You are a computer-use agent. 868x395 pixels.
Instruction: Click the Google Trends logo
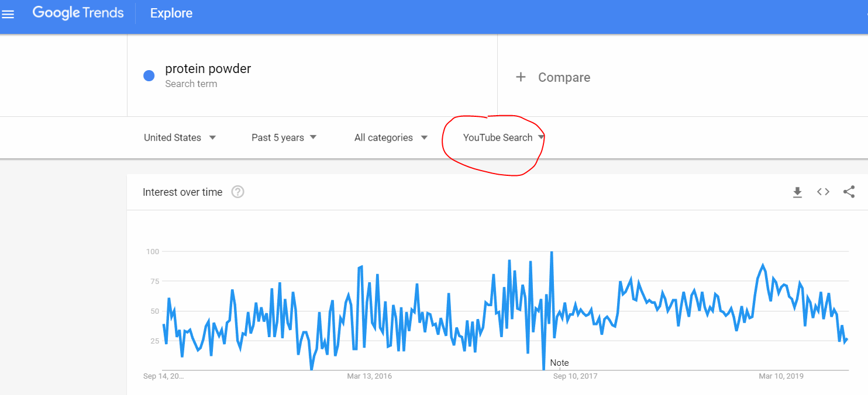78,13
